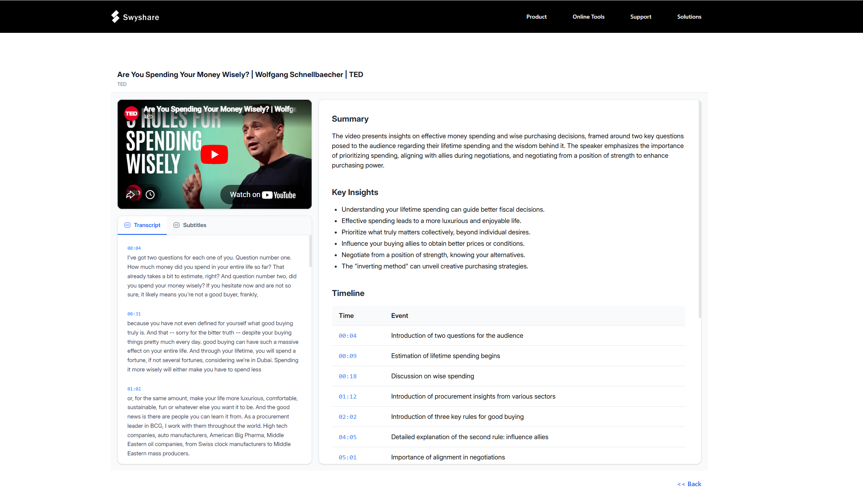Open the Solutions menu
The height and width of the screenshot is (504, 863).
pos(689,17)
